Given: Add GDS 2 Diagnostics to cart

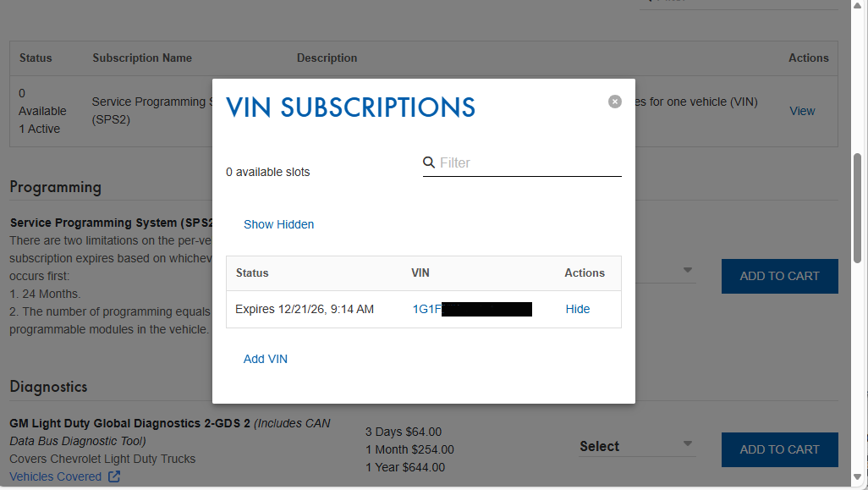Looking at the screenshot, I should pos(779,449).
